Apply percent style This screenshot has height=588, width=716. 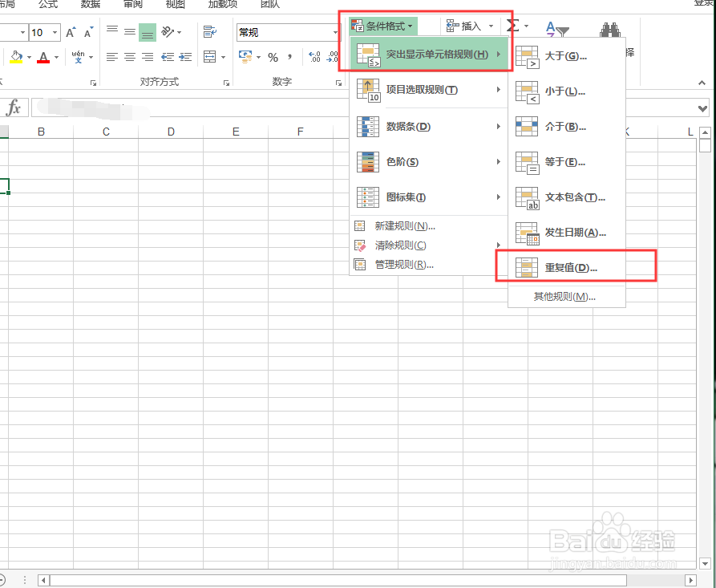[273, 57]
